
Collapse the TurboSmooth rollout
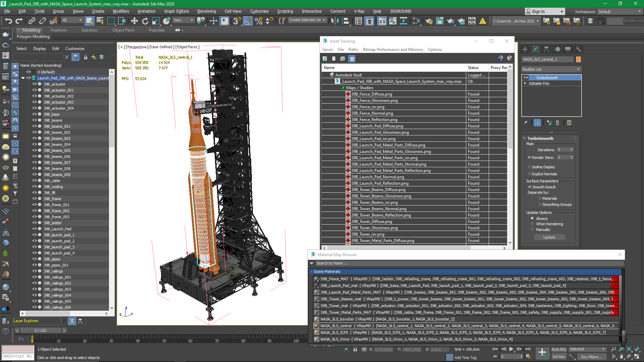tap(524, 138)
